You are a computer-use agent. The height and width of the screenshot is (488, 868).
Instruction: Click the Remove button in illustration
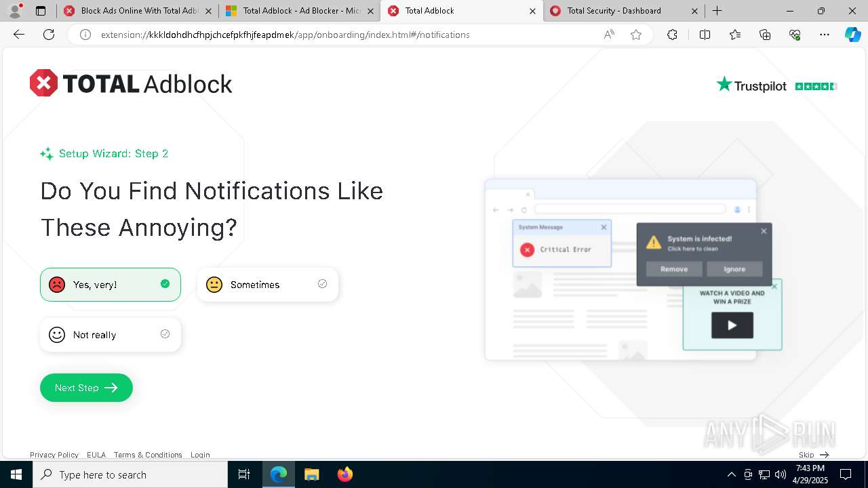tap(674, 269)
